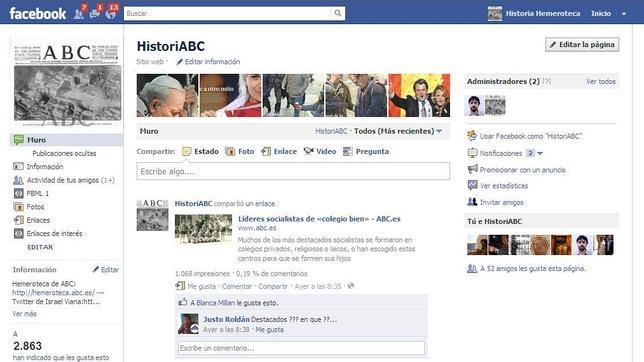
Task: Open the messages icon in top bar
Action: click(x=94, y=14)
